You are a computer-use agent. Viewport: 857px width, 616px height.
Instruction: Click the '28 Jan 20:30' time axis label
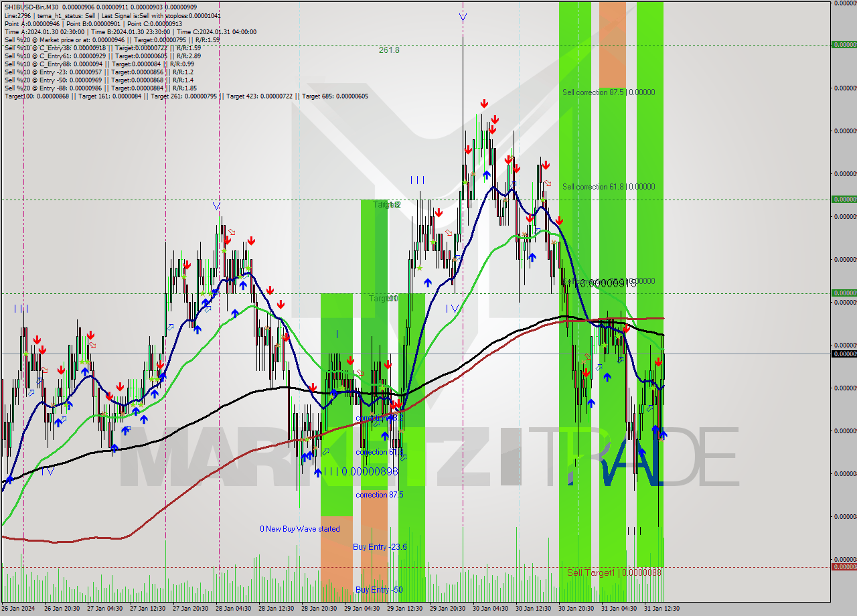coord(319,609)
